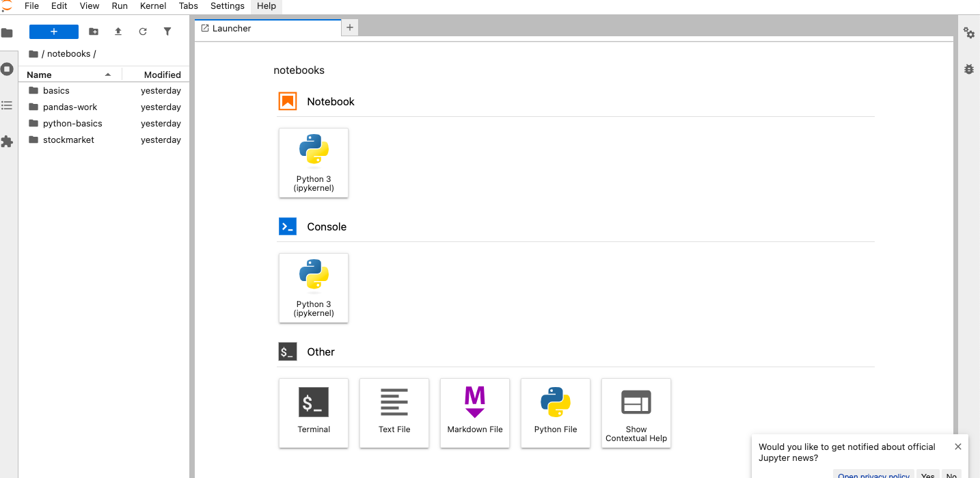The image size is (980, 478).
Task: Open the debugger panel bug icon
Action: coord(969,69)
